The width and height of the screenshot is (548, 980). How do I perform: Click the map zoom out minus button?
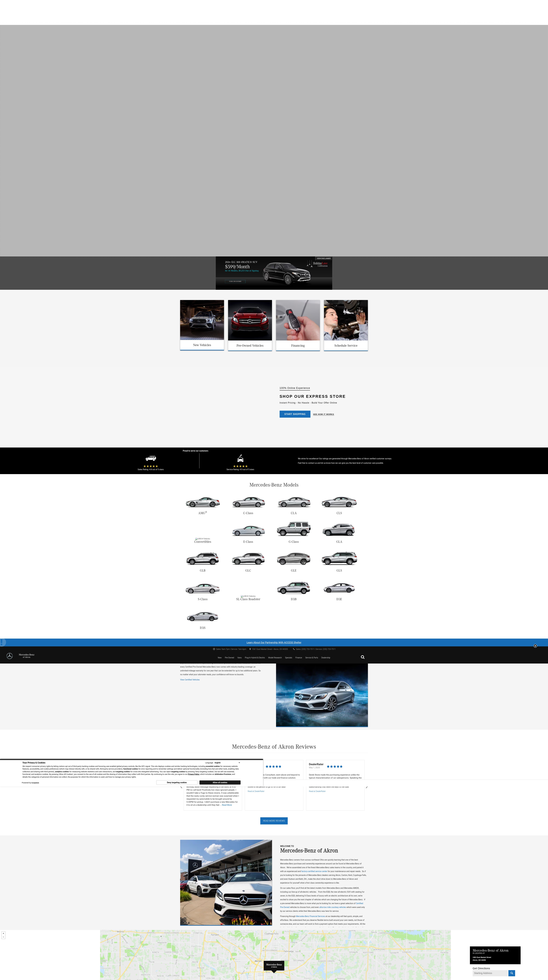3,937
